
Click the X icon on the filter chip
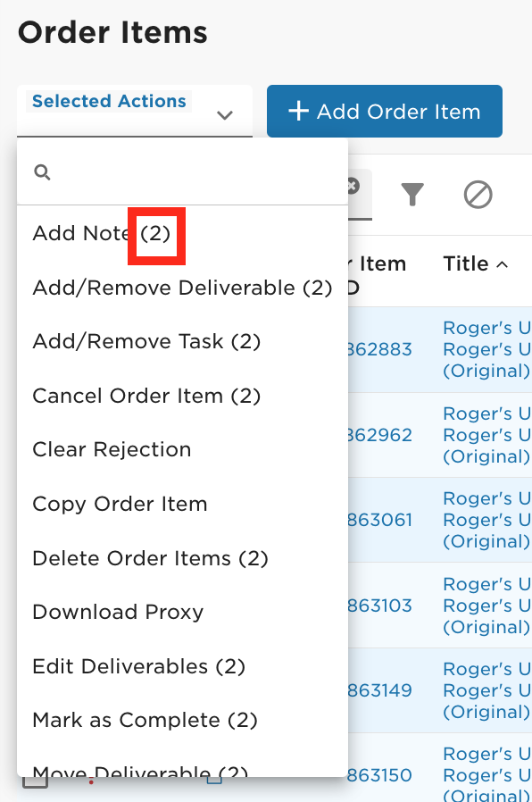click(x=353, y=186)
